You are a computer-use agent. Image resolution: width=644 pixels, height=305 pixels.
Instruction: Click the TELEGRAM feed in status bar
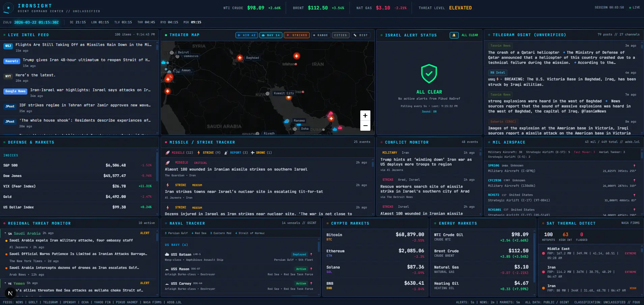point(50,302)
